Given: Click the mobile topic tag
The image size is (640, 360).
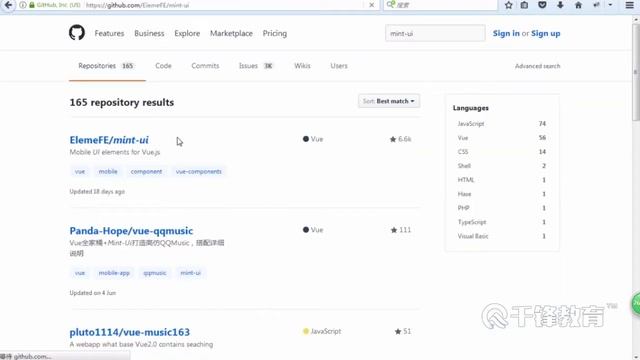Looking at the screenshot, I should (x=108, y=171).
